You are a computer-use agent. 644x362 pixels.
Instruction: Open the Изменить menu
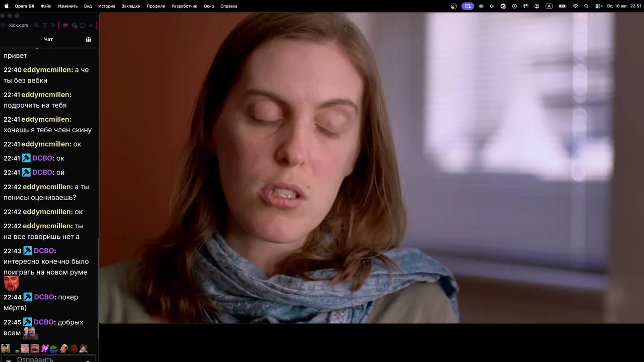coord(68,6)
